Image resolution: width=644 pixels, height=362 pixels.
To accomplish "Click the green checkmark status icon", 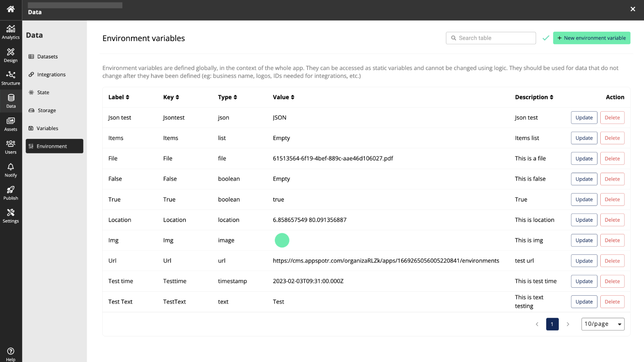I will (x=545, y=38).
